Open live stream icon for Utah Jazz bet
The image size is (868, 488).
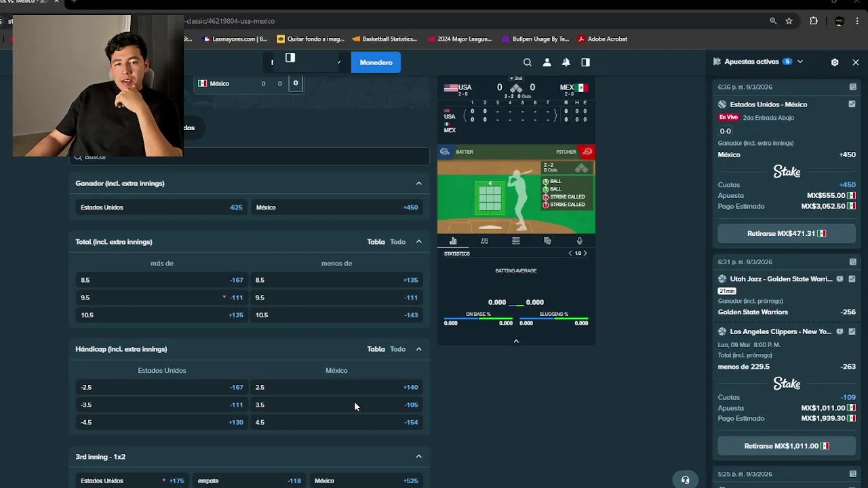(x=840, y=279)
